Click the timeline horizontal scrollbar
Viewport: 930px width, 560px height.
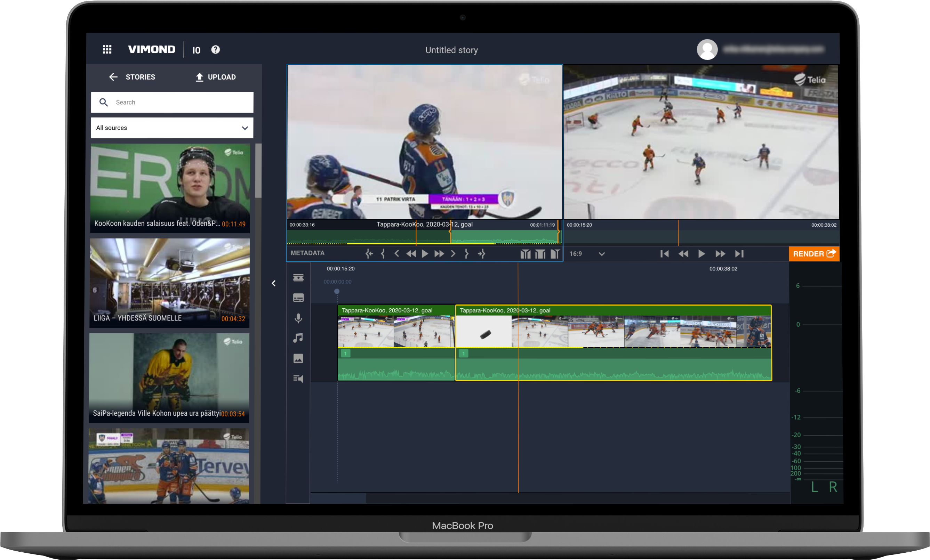338,498
